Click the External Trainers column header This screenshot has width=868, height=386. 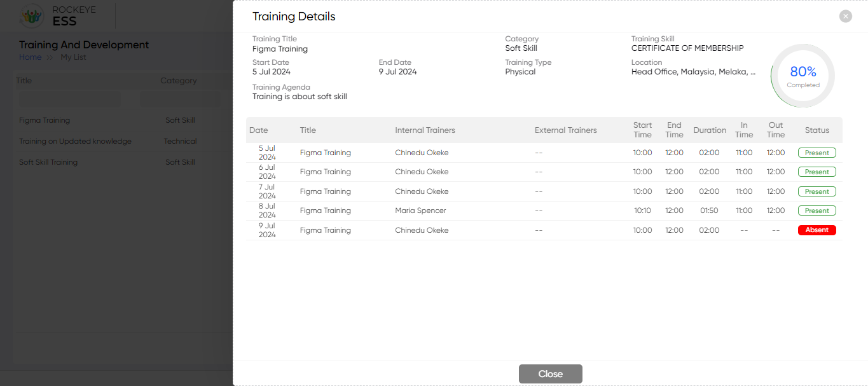click(566, 130)
